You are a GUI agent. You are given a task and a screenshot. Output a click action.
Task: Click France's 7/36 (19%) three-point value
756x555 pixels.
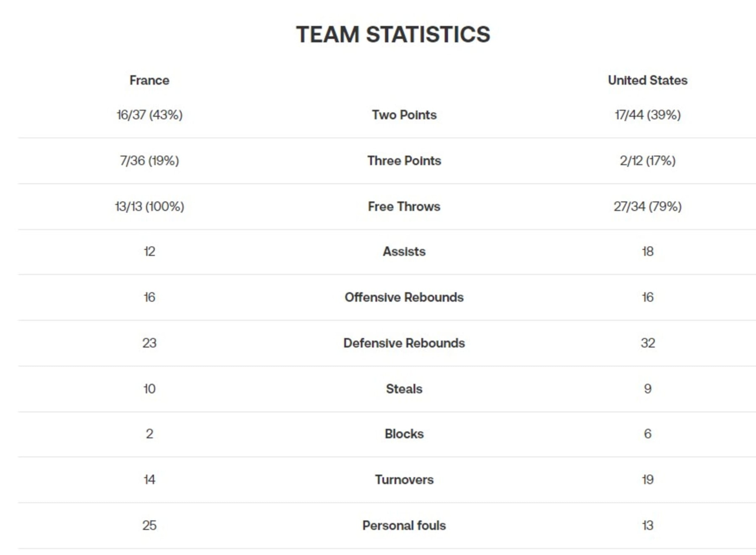tap(149, 161)
